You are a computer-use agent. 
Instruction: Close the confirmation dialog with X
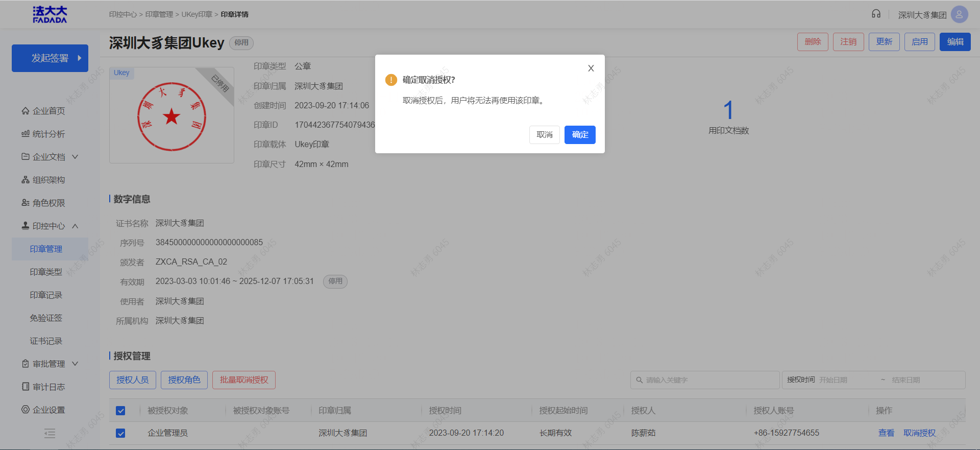591,68
